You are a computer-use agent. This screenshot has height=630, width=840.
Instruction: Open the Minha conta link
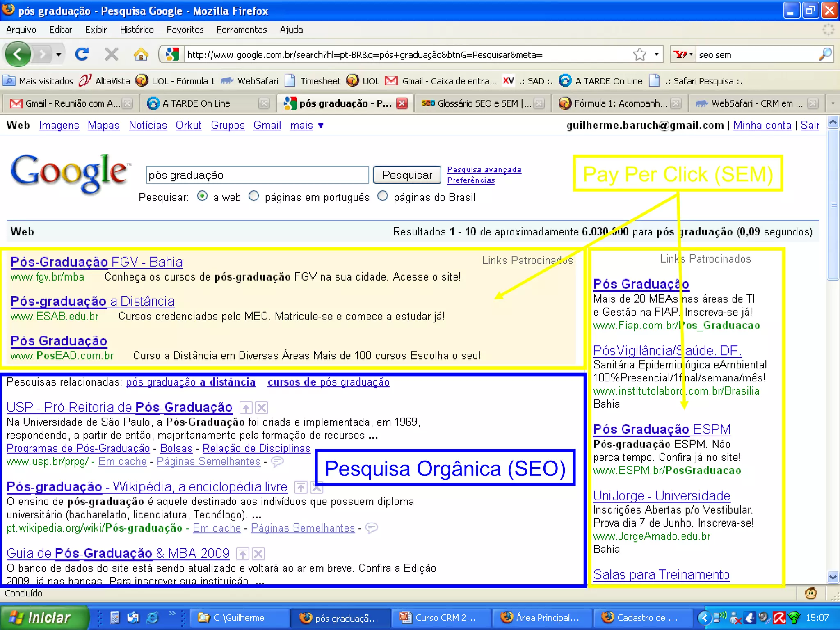coord(762,125)
